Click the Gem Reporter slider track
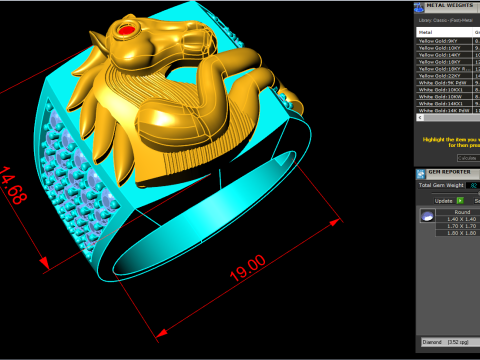Viewport: 480px width, 360px height. pos(456,193)
